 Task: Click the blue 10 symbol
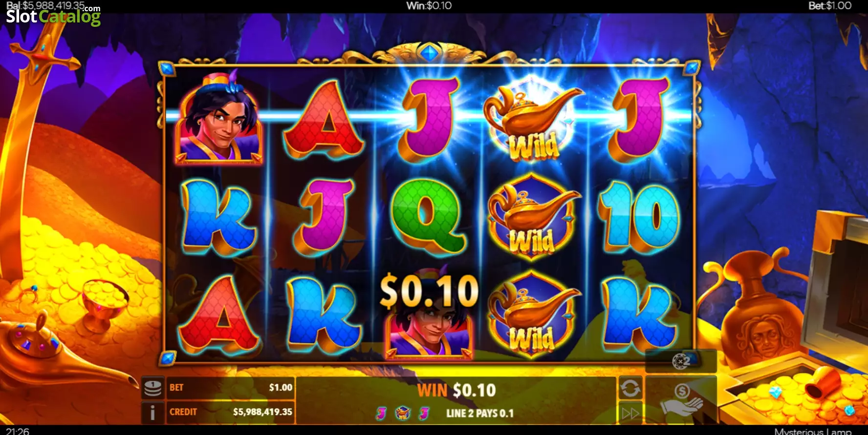point(639,216)
